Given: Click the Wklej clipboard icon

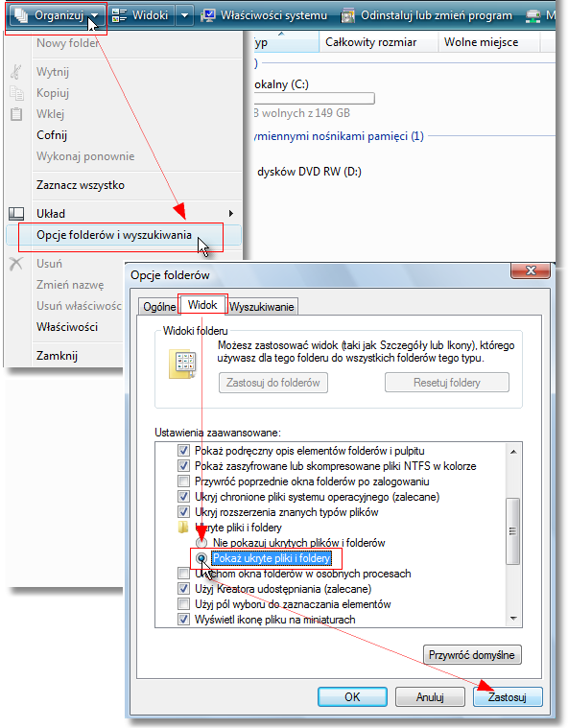Looking at the screenshot, I should tap(16, 114).
